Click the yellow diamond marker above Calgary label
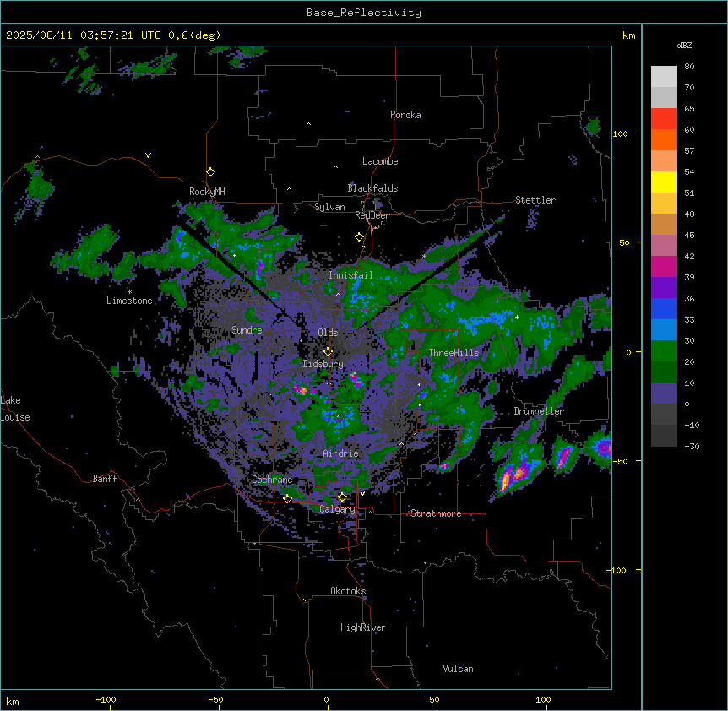The width and height of the screenshot is (728, 711). tap(342, 497)
